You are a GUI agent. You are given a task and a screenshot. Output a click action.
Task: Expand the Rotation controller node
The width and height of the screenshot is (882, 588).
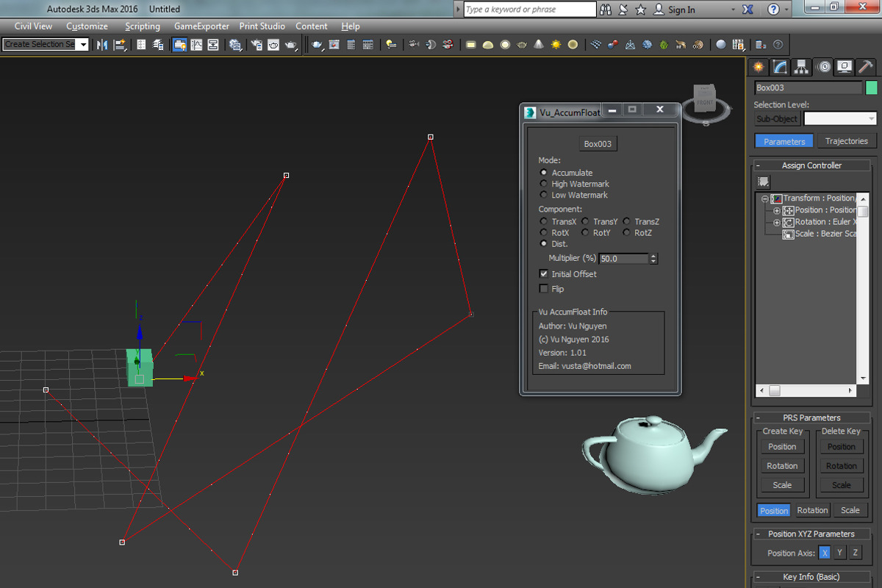pos(777,222)
